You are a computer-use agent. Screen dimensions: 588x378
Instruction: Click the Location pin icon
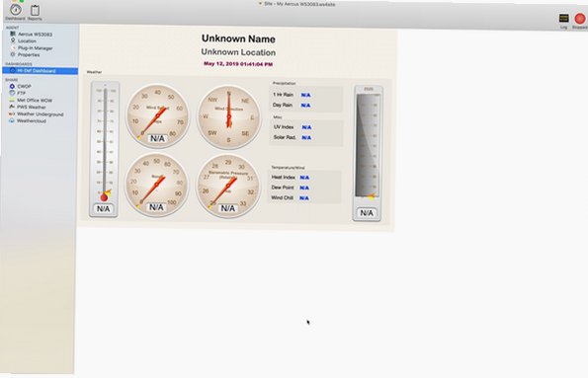13,40
